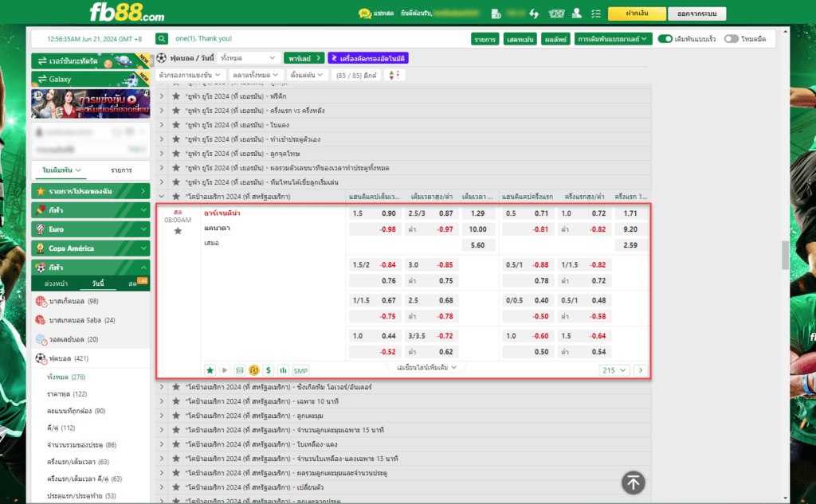This screenshot has width=816, height=504.
Task: Click the scroll-to-top arrow circle button
Action: click(x=634, y=483)
